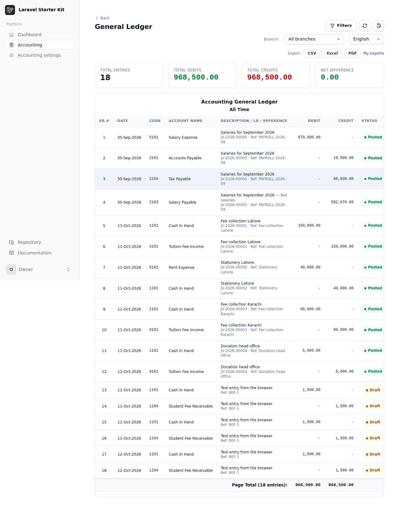Refresh the ledger with the reload icon
The width and height of the screenshot is (399, 532).
tap(365, 26)
